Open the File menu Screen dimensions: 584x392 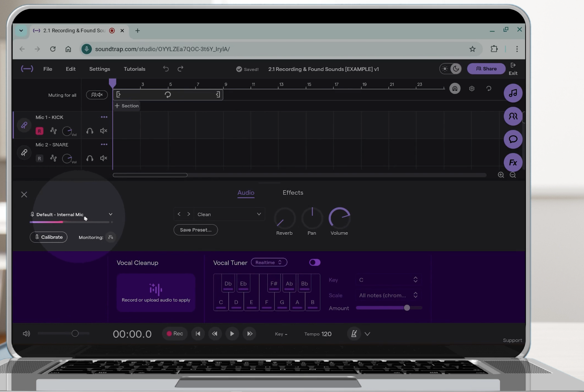pos(48,69)
